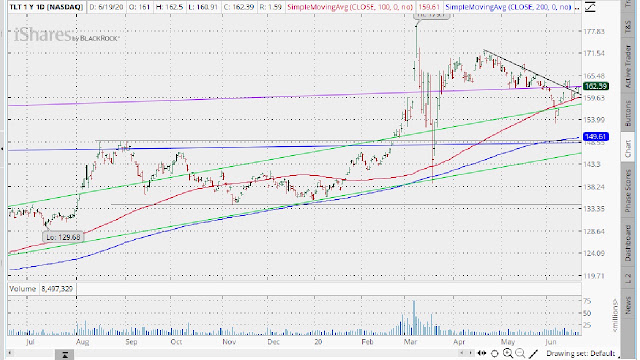Click the pan chart left-right arrows icon
This screenshot has height=360, width=640.
(482, 353)
